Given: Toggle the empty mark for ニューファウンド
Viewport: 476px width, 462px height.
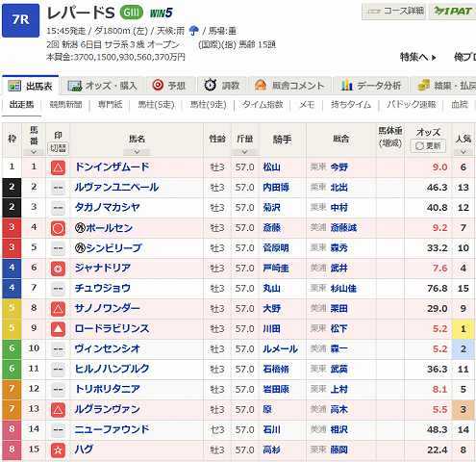Looking at the screenshot, I should [58, 430].
